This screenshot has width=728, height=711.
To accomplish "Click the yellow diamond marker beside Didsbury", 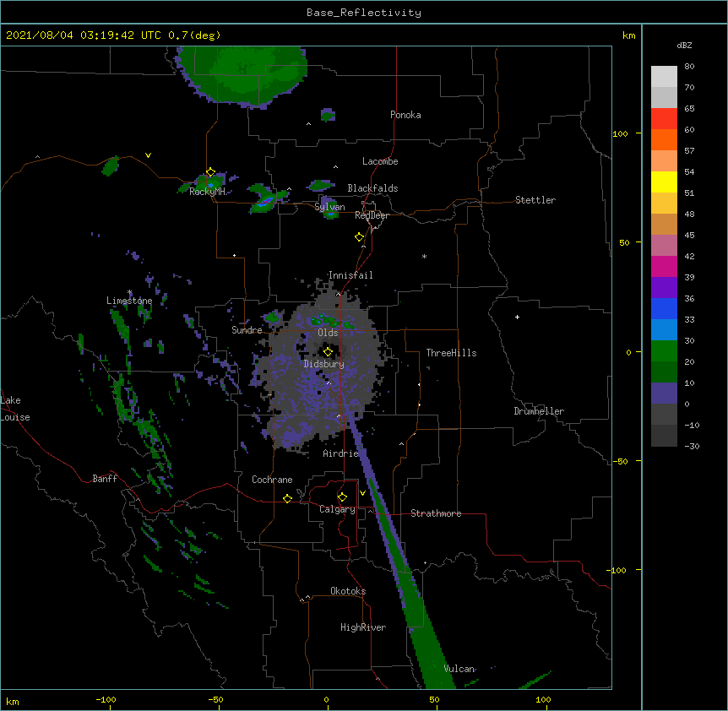I will click(328, 351).
